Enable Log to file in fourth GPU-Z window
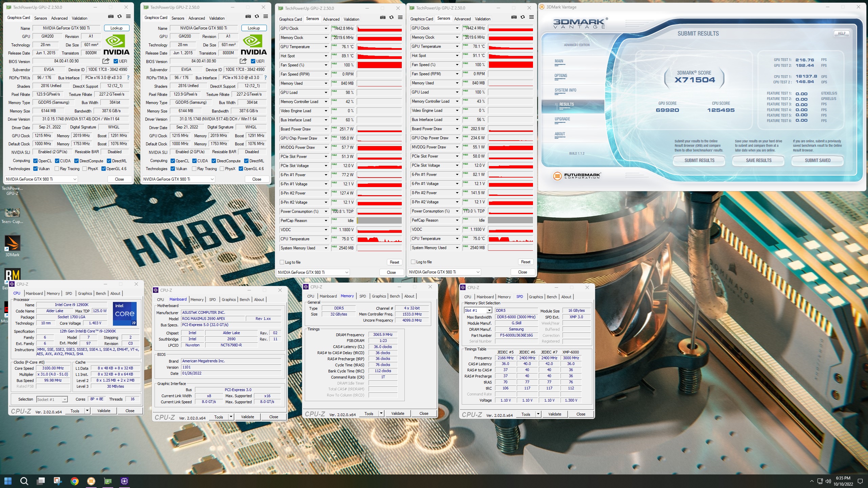 point(413,262)
